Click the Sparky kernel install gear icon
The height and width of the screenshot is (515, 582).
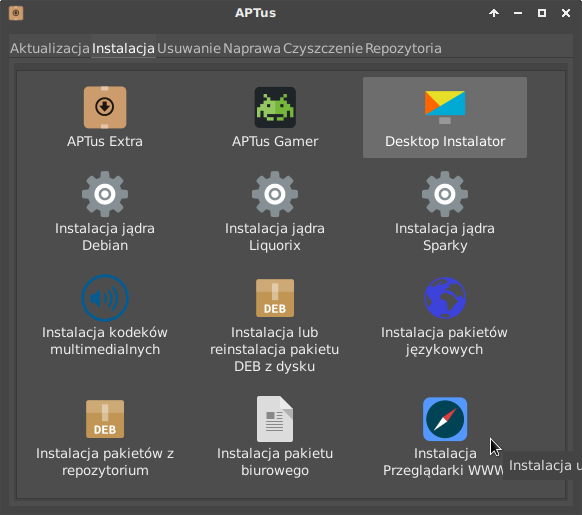(445, 194)
